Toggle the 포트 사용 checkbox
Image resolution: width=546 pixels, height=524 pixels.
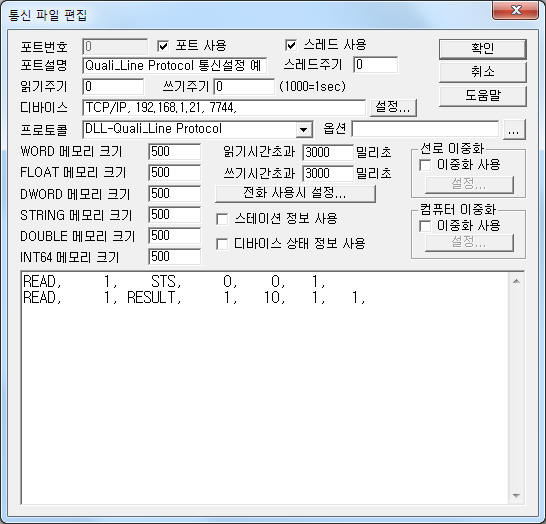tap(163, 46)
